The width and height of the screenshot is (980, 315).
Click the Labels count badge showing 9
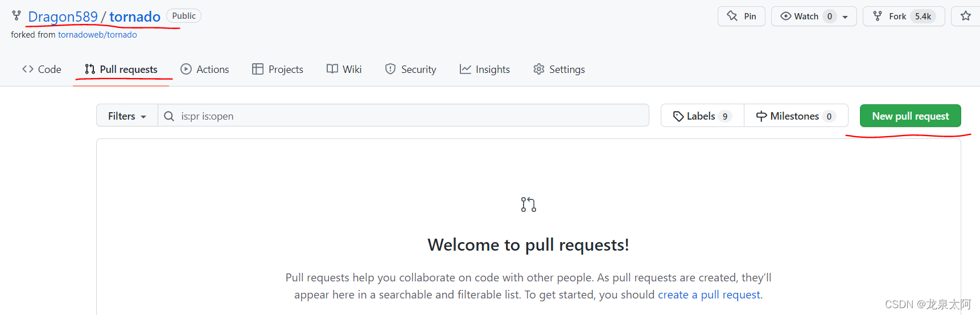tap(725, 116)
